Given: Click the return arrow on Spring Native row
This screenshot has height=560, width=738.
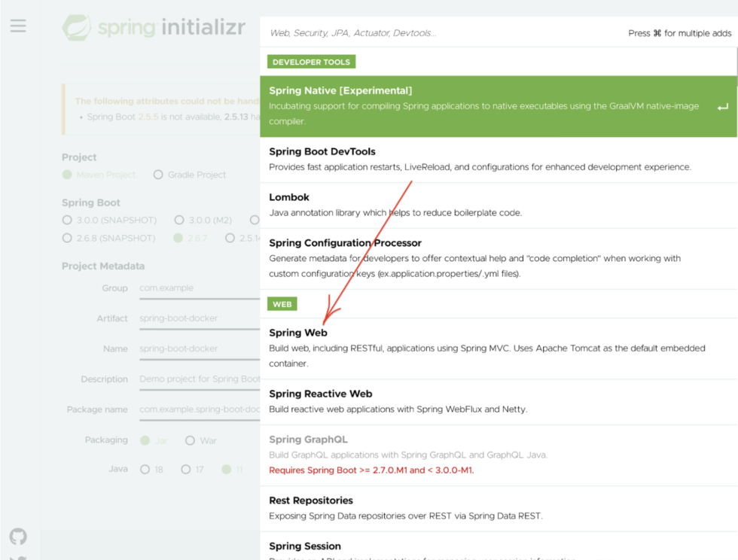Looking at the screenshot, I should 724,106.
